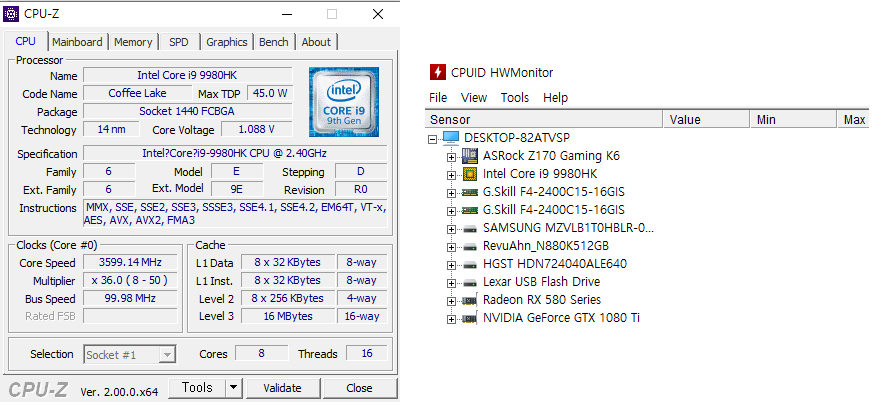
Task: Click the Close button in CPU-Z
Action: (359, 388)
